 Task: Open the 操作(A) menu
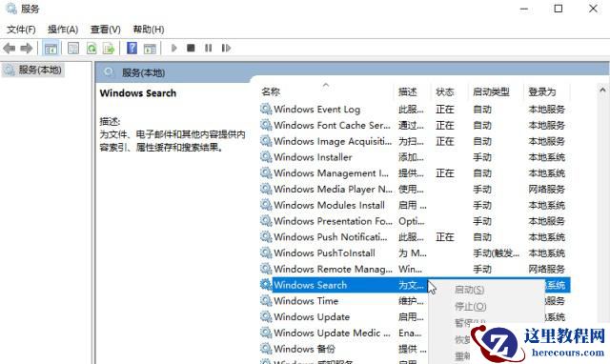[x=63, y=30]
